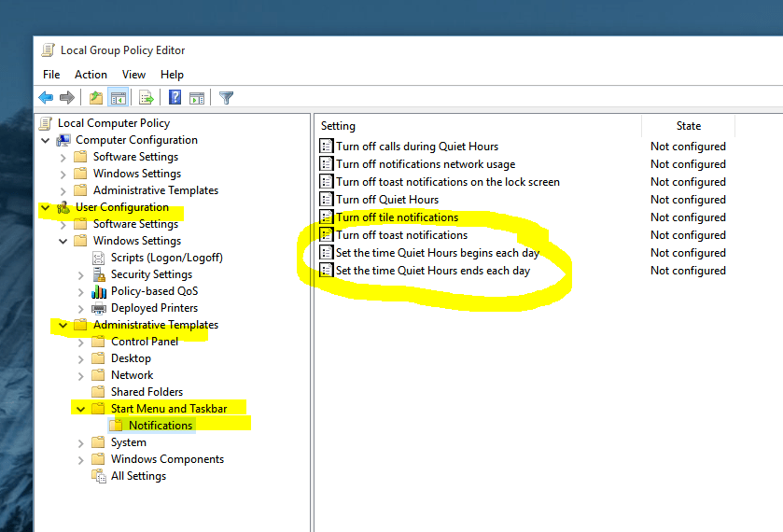Screen dimensions: 783x532
Task: Click the Export List toolbar icon
Action: click(x=147, y=97)
